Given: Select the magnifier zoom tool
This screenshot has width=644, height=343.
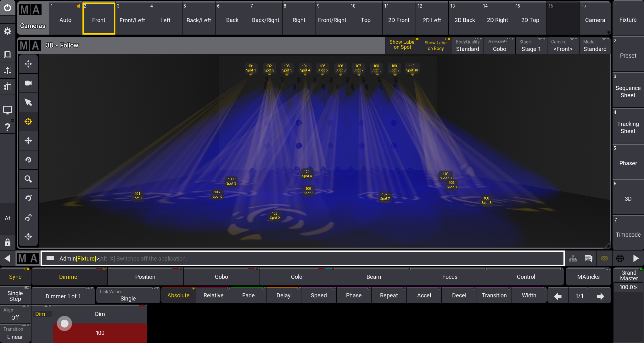Looking at the screenshot, I should pyautogui.click(x=28, y=179).
